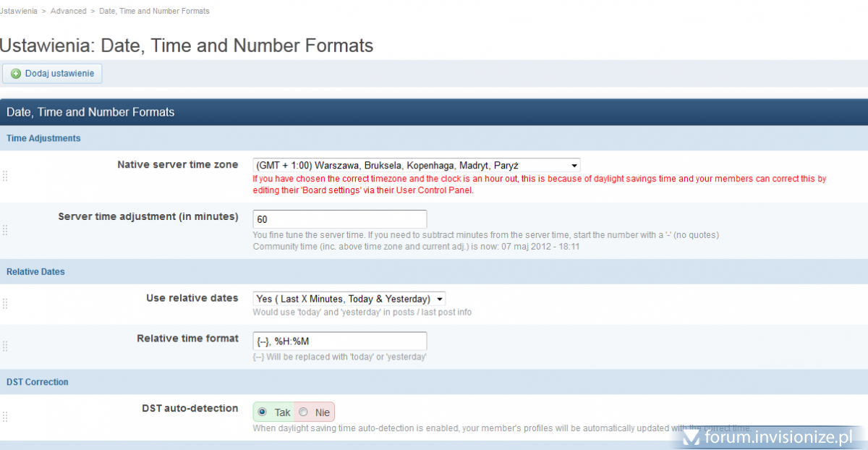Click into the Relative time format field

[339, 341]
